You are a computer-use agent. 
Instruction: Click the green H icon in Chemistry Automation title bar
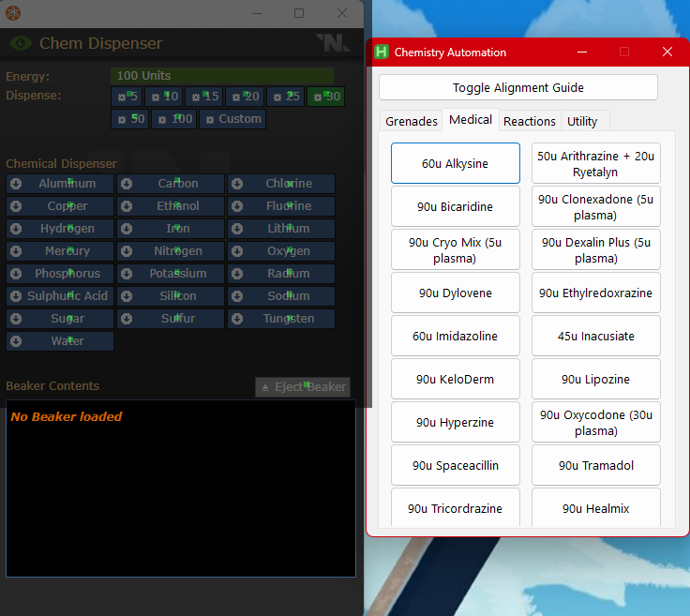pos(382,52)
